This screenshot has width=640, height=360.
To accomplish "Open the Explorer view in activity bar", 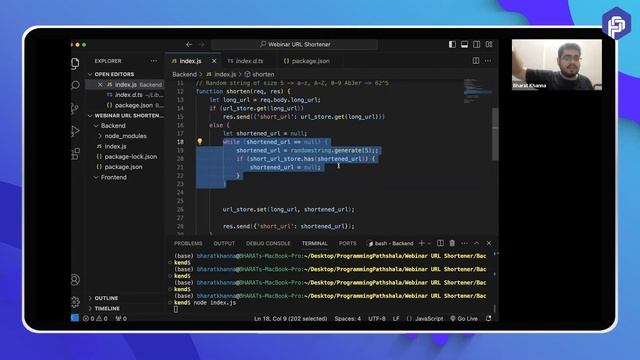I will tap(76, 63).
